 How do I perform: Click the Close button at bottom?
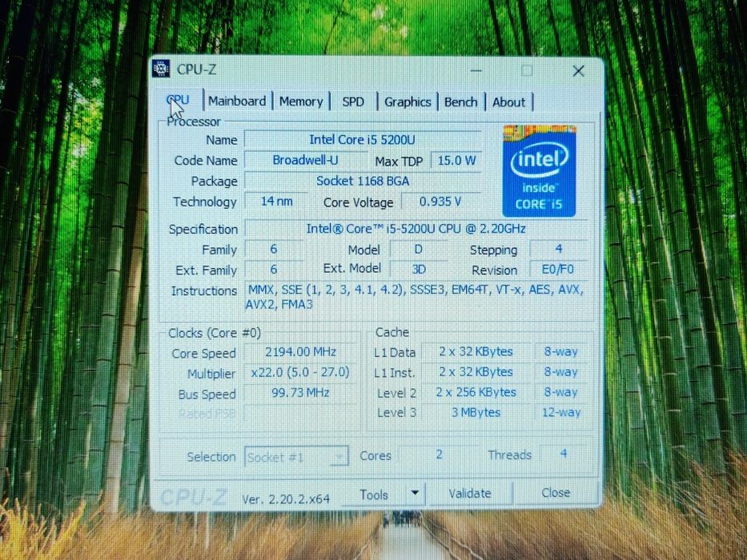(556, 492)
